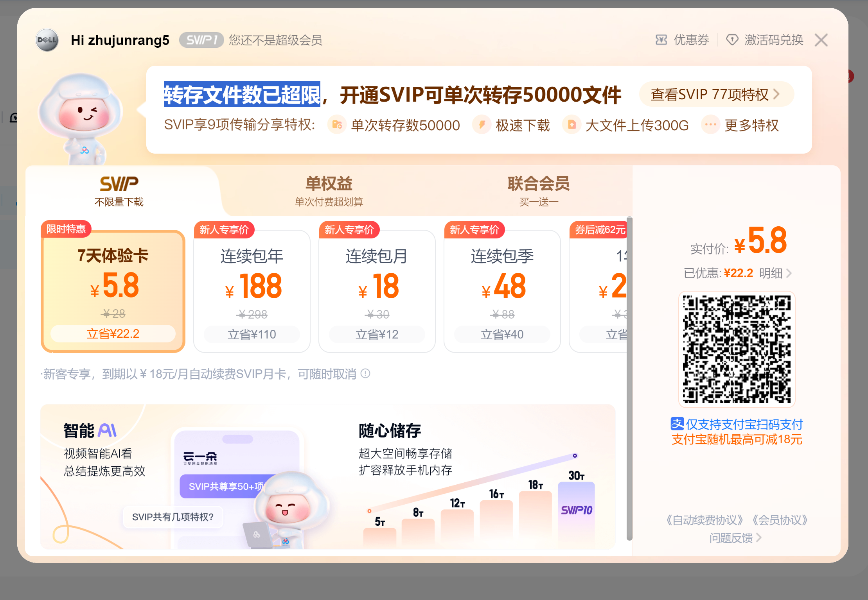
Task: Open 《自动续费协议》 link
Action: pos(704,520)
